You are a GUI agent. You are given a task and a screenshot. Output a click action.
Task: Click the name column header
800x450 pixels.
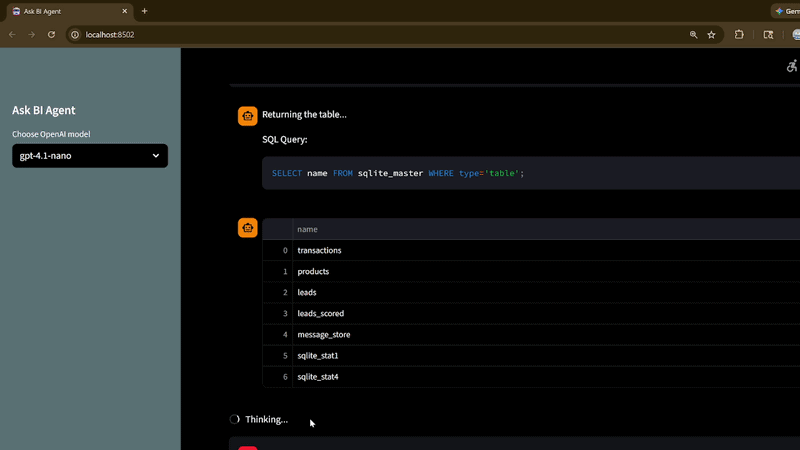[x=307, y=229]
